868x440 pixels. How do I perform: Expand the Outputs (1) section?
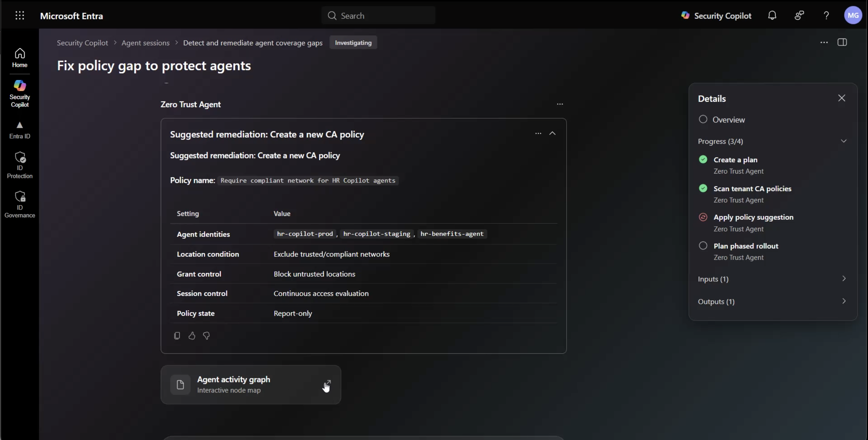tap(772, 301)
